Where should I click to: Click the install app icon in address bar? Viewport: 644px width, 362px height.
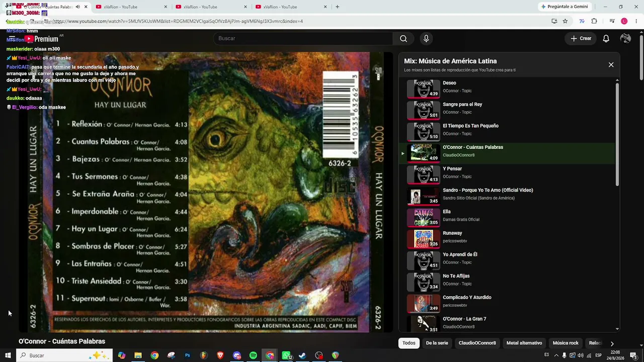554,21
